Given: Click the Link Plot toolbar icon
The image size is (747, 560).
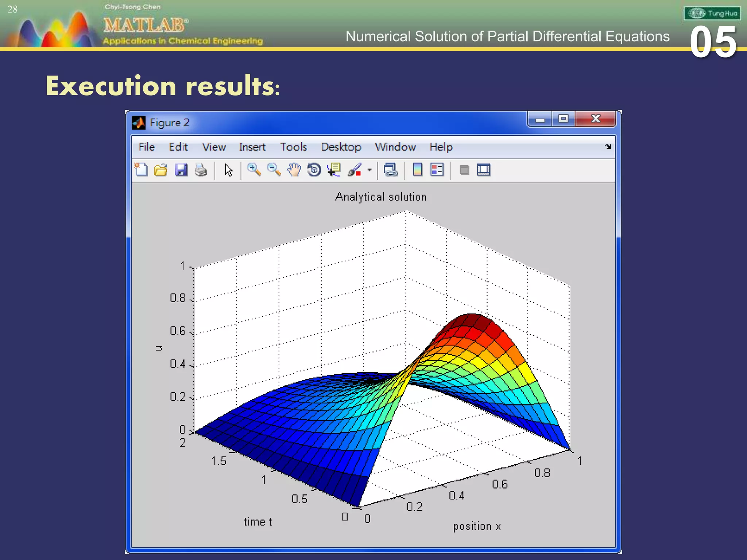Looking at the screenshot, I should [x=391, y=170].
